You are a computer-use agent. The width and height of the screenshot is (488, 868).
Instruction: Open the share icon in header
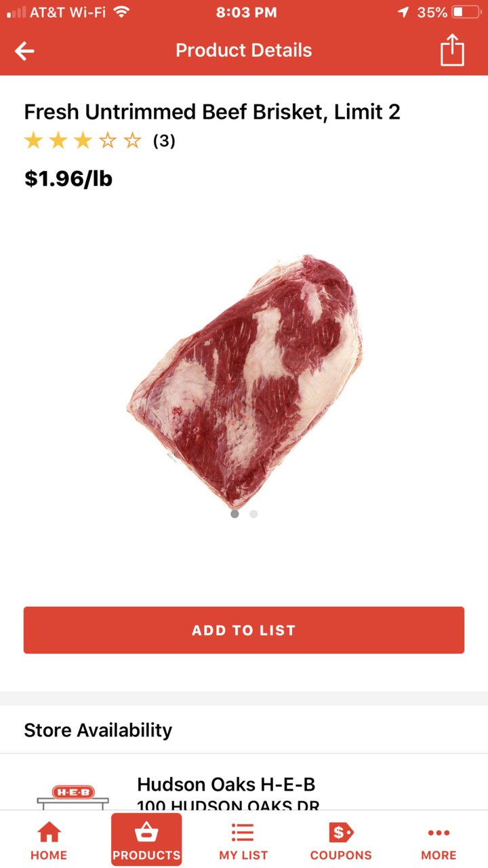(452, 50)
